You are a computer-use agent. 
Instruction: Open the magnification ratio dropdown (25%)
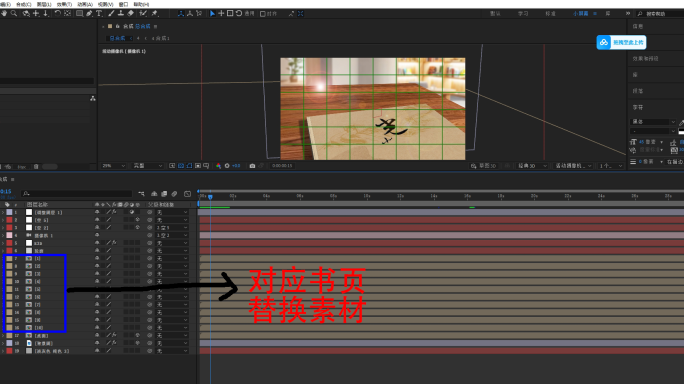pyautogui.click(x=113, y=166)
